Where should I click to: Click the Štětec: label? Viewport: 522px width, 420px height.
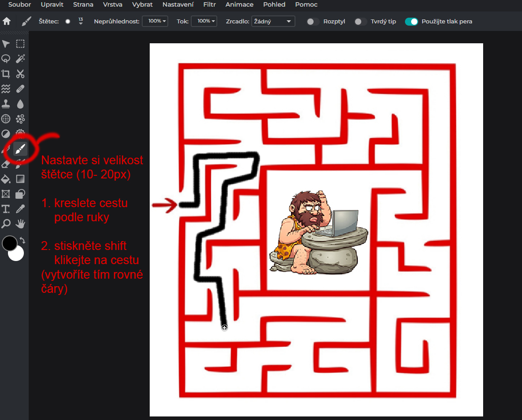(x=49, y=21)
